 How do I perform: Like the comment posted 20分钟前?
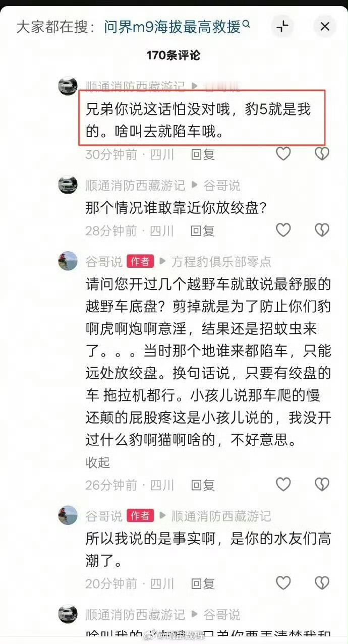pyautogui.click(x=283, y=583)
